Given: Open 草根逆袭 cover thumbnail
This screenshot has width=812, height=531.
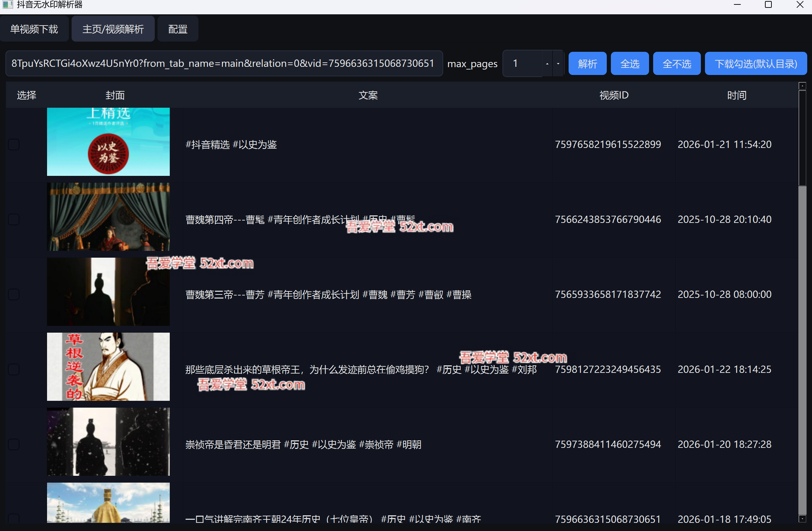Looking at the screenshot, I should (x=108, y=367).
